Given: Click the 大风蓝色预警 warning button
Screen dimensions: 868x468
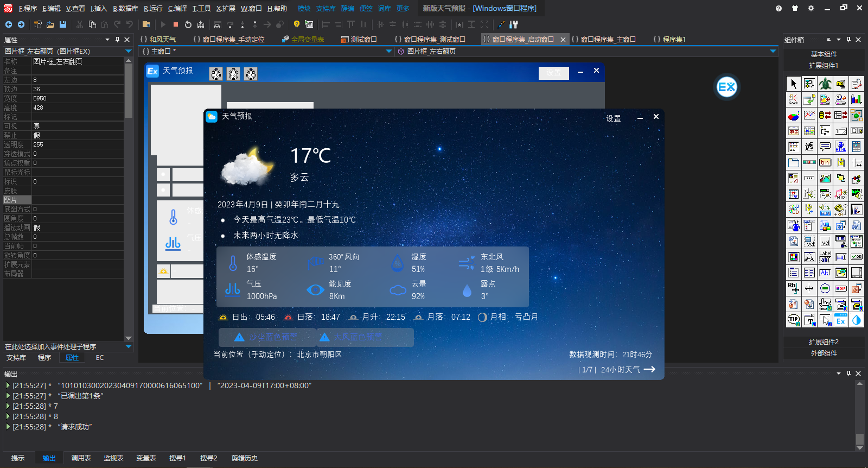Looking at the screenshot, I should (x=365, y=337).
